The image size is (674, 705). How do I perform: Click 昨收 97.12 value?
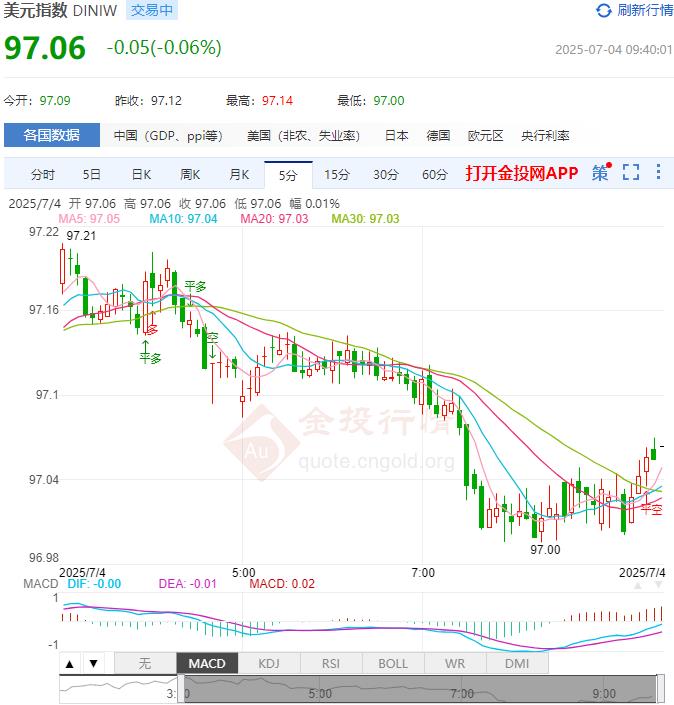166,100
